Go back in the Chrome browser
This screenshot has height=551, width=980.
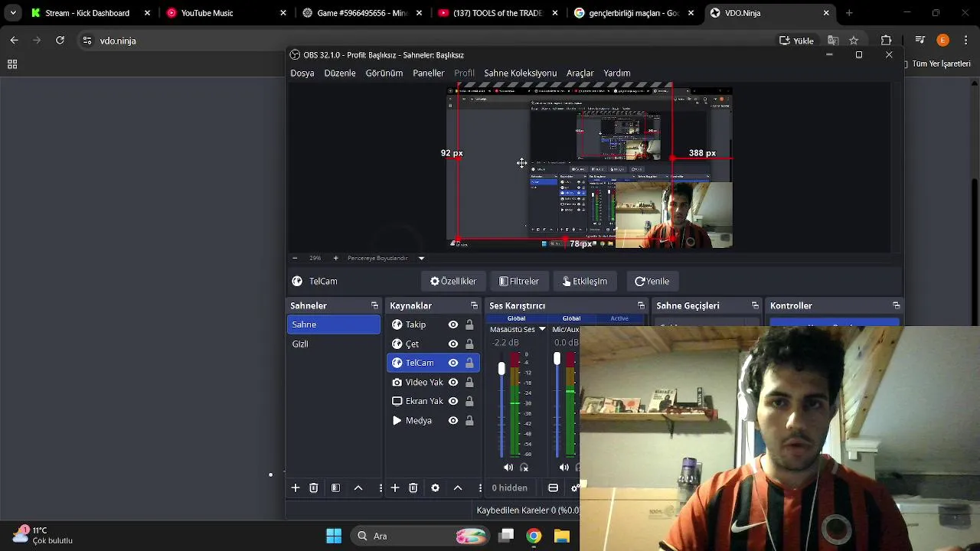(x=14, y=41)
